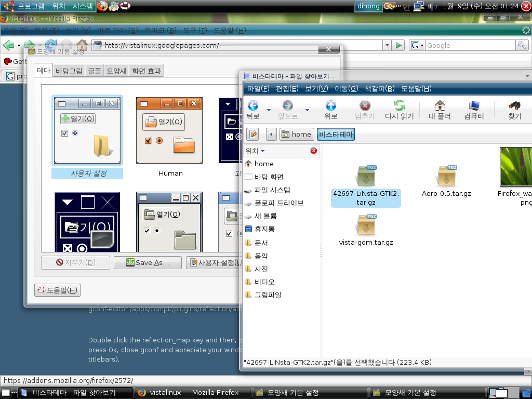Screen dimensions: 532x399
Task: Click the 비스타테마 path bar button
Action: pyautogui.click(x=336, y=135)
